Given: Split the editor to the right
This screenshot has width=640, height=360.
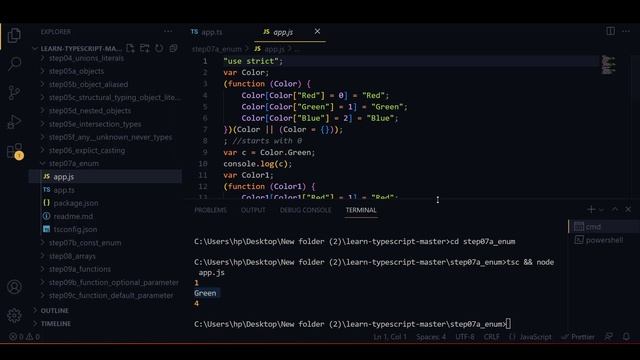Looking at the screenshot, I should click(611, 31).
